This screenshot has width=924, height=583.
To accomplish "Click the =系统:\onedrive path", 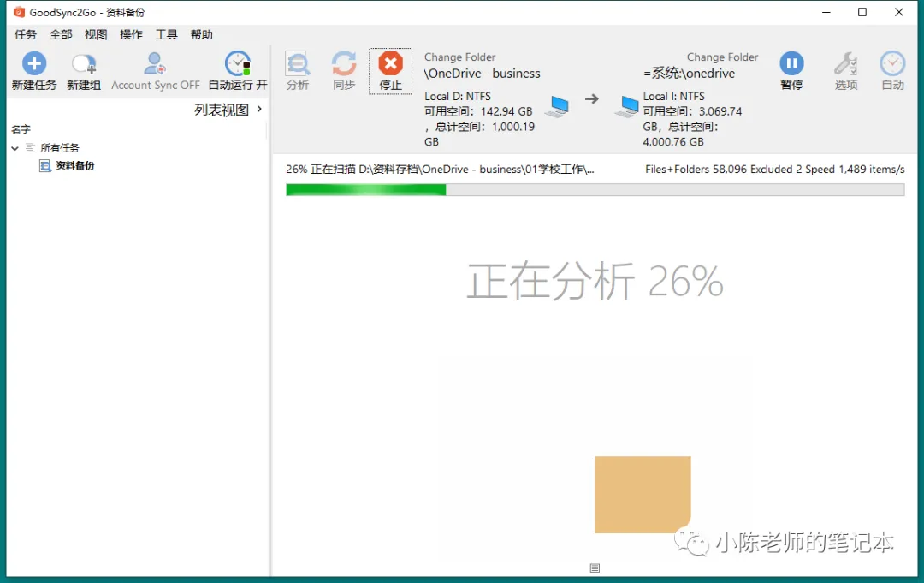I will [689, 74].
